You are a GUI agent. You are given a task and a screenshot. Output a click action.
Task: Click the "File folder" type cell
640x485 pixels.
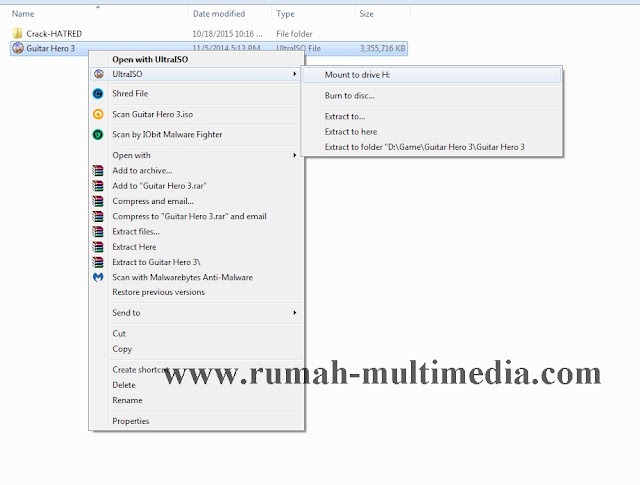[294, 33]
